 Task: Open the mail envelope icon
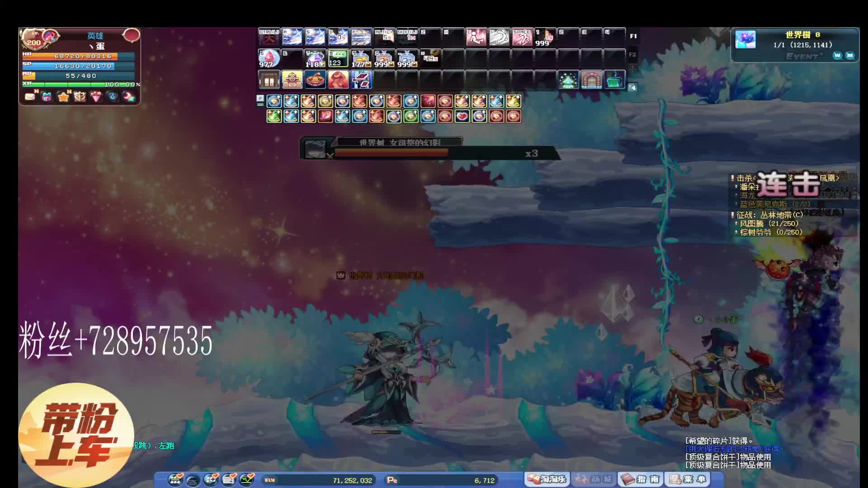tap(30, 97)
